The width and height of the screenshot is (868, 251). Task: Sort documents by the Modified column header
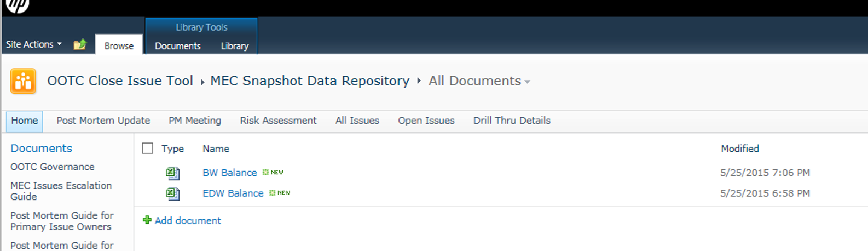point(739,149)
